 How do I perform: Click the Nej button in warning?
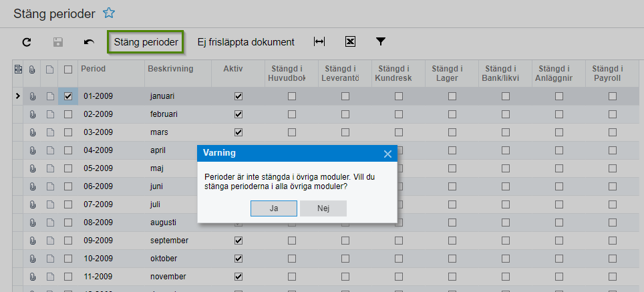pos(323,208)
